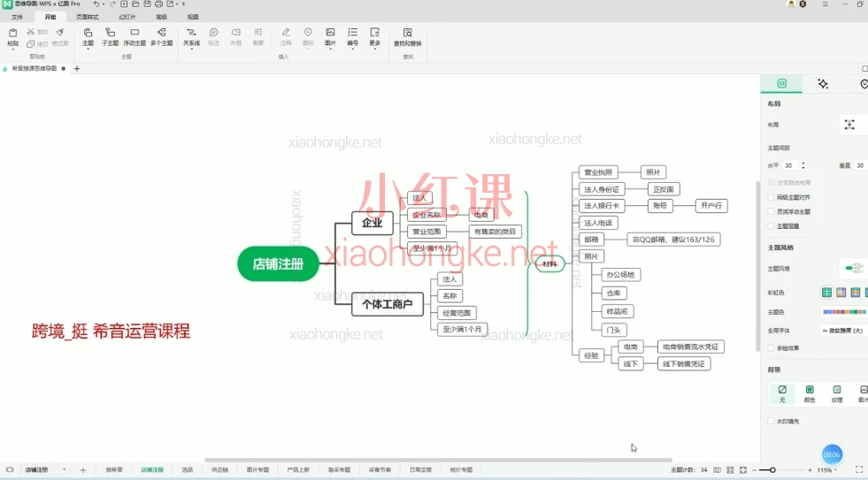Viewport: 868px width, 480px height.
Task: Select the 颜色 background option
Action: 810,393
